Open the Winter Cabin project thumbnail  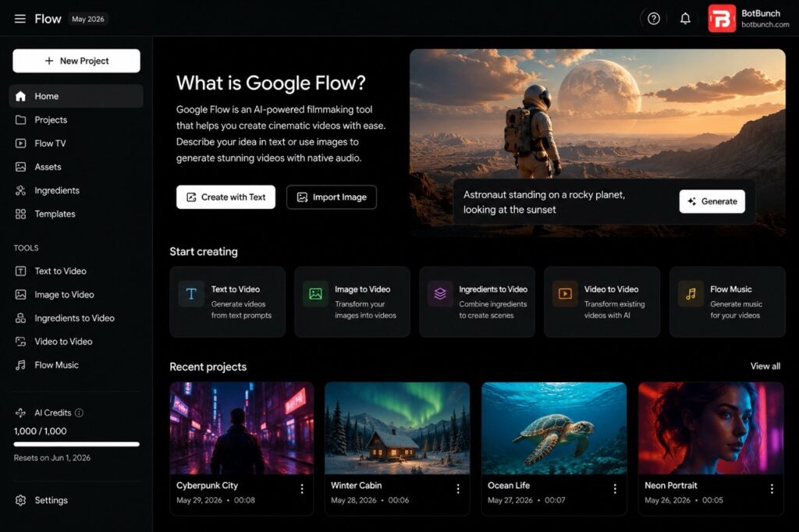pos(397,428)
